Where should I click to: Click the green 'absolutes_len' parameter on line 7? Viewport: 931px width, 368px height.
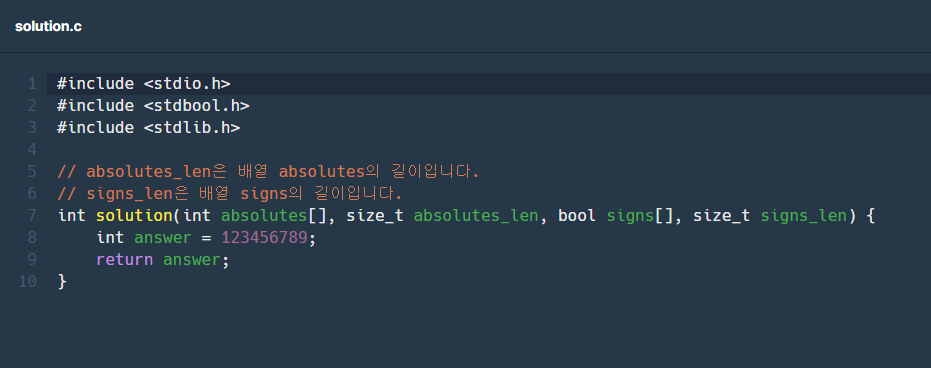click(476, 216)
